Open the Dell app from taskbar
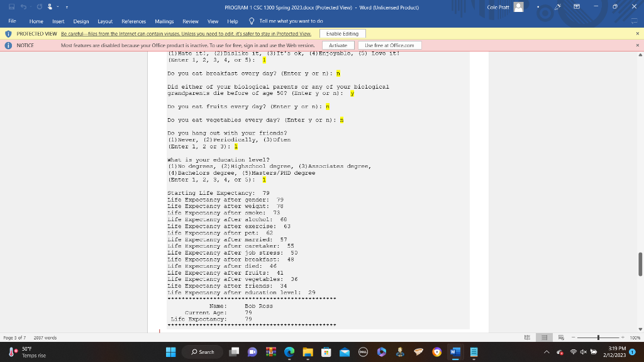Viewport: 644px width, 362px height. (363, 352)
